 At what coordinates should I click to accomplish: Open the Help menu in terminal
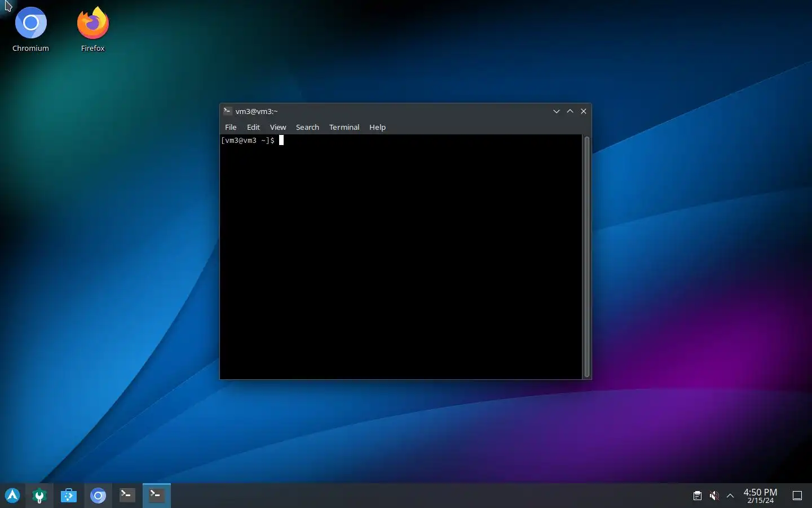(377, 127)
